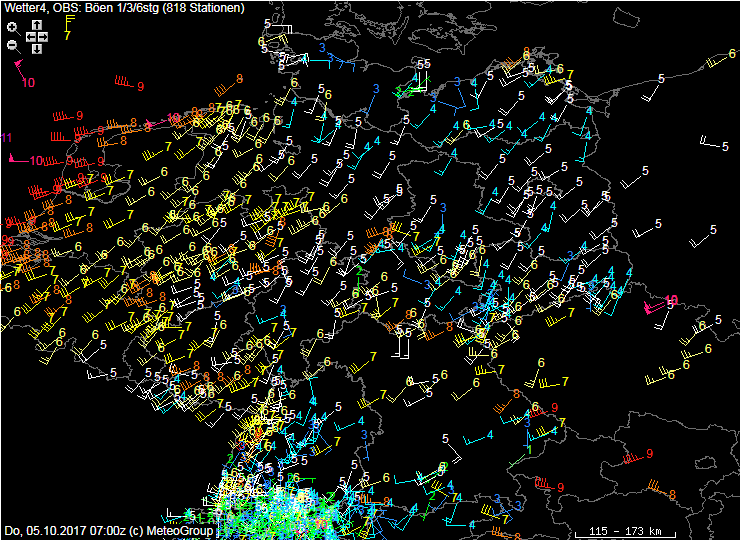The height and width of the screenshot is (540, 740).
Task: Zoom out with the minus magnifier icon
Action: point(14,46)
